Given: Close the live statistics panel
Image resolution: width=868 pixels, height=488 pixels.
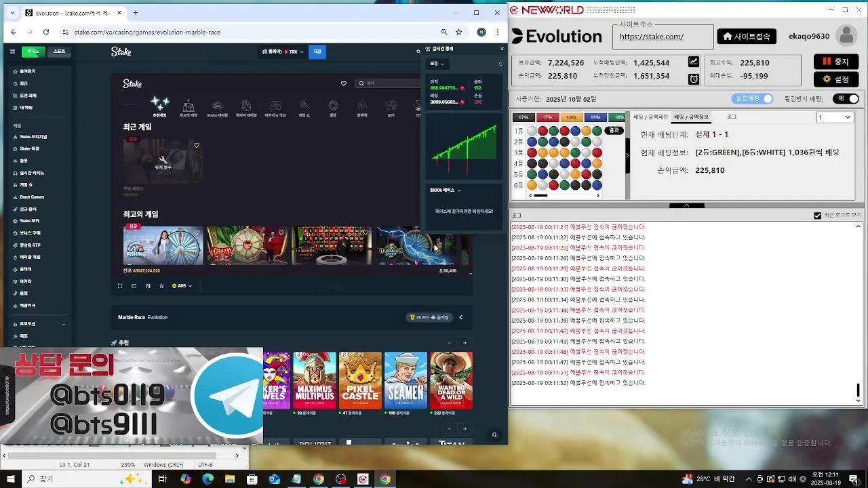Looking at the screenshot, I should point(502,49).
